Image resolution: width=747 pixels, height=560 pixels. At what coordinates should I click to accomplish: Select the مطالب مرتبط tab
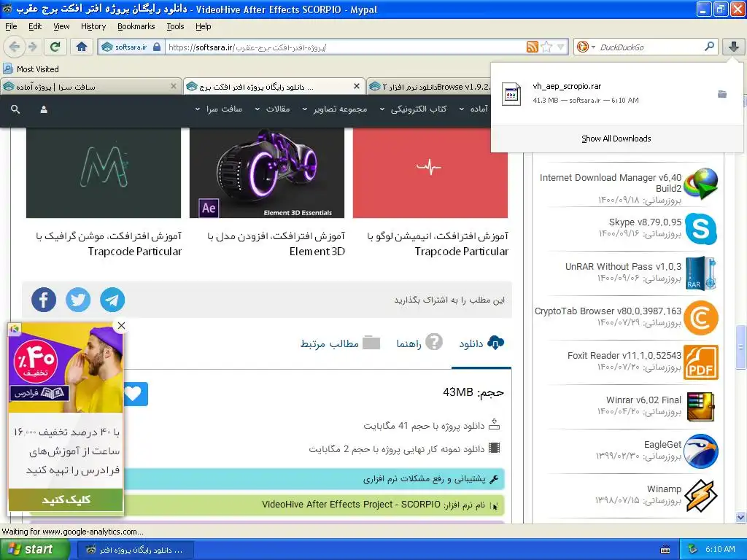click(x=340, y=343)
